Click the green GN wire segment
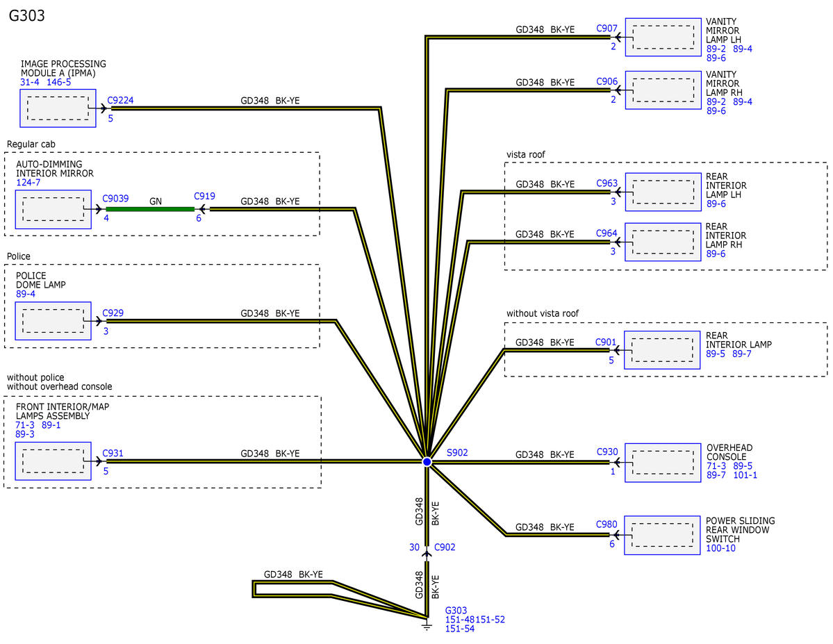Image resolution: width=833 pixels, height=644 pixels. tap(150, 208)
